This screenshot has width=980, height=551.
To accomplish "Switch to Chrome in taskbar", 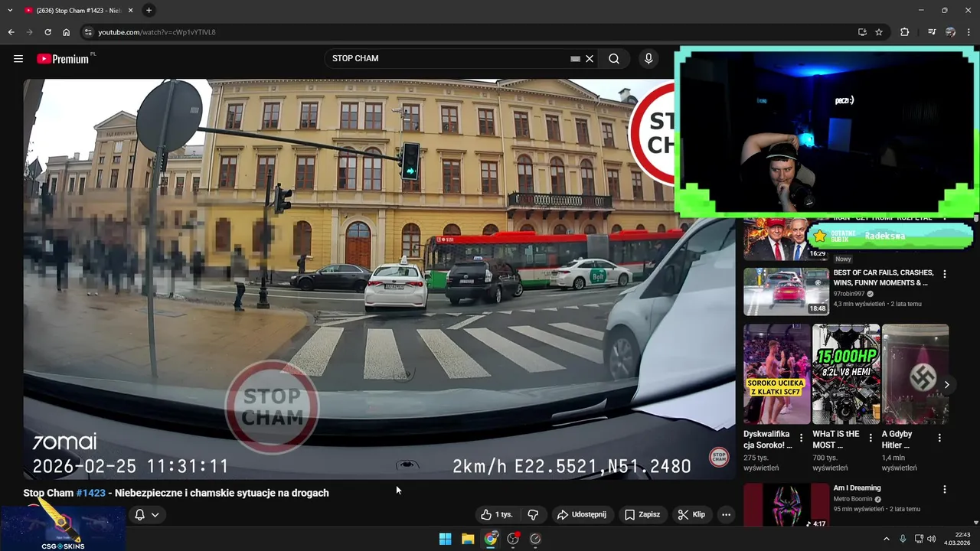I will pos(491,539).
